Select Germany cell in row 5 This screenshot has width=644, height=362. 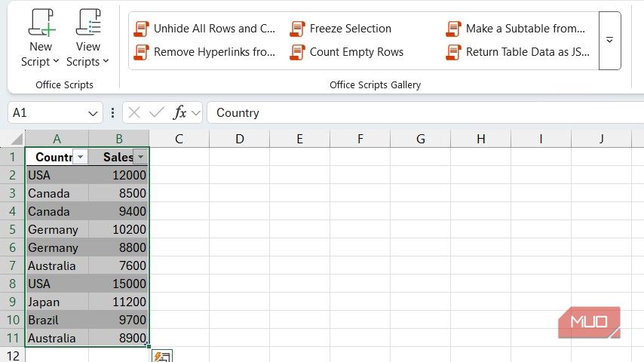(x=57, y=229)
